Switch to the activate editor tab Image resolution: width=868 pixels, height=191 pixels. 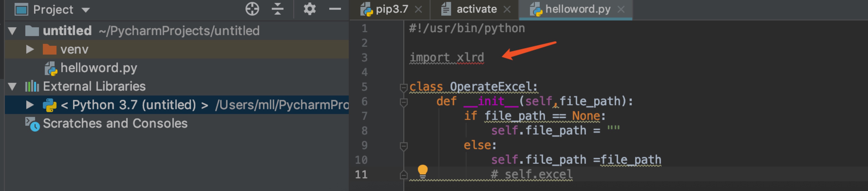476,9
